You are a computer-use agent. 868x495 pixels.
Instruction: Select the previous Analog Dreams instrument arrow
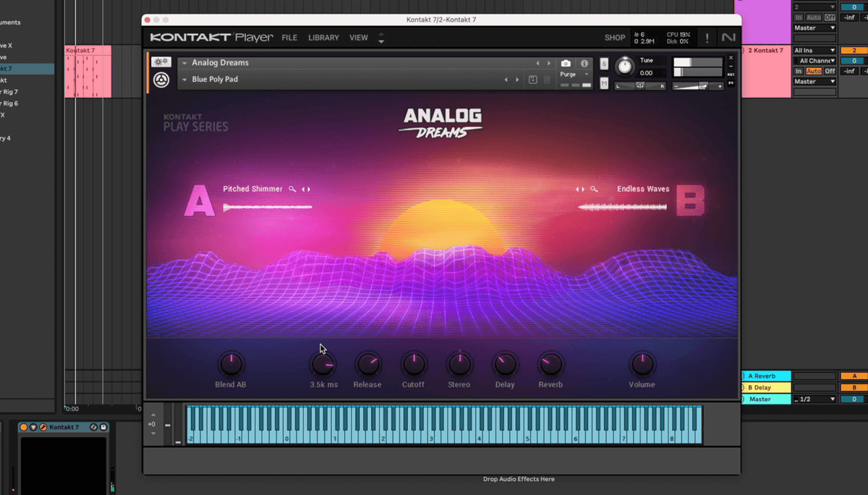(x=537, y=64)
